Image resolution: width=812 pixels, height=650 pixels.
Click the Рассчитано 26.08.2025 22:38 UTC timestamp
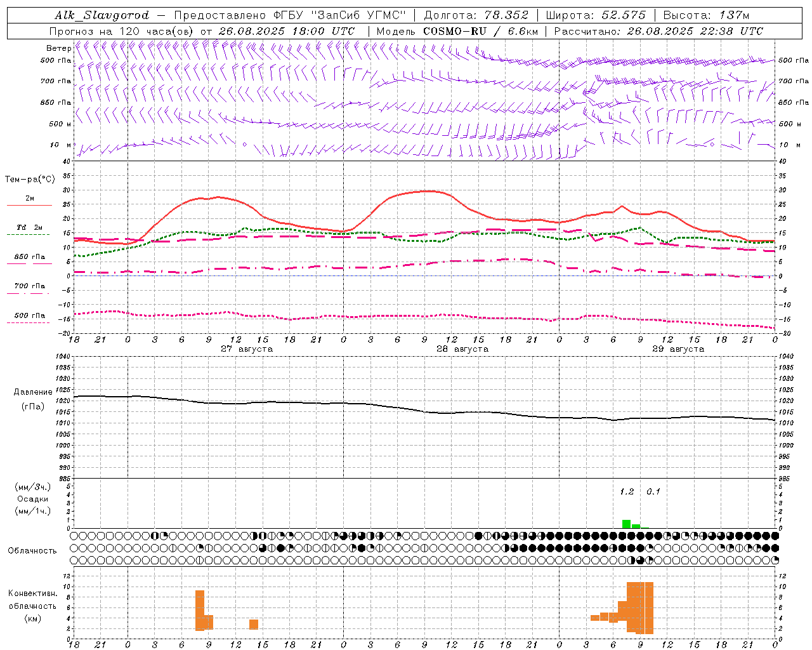pyautogui.click(x=658, y=31)
